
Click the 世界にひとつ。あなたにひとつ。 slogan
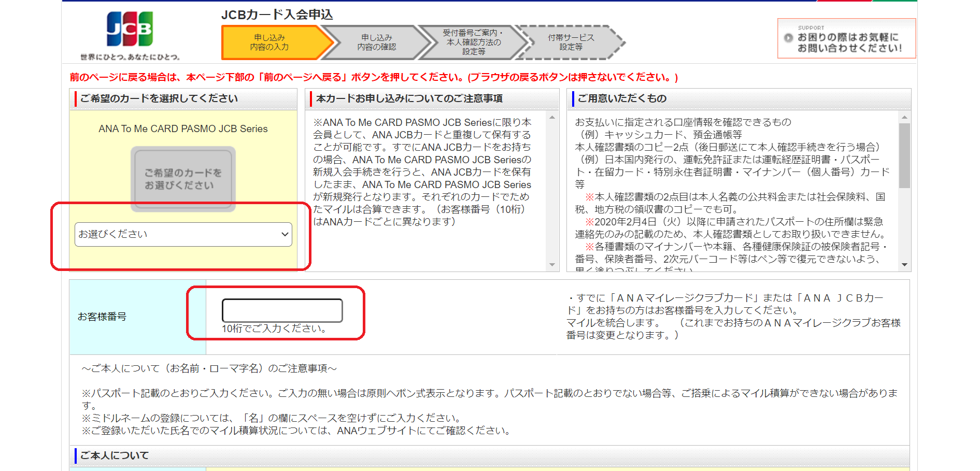point(130,57)
